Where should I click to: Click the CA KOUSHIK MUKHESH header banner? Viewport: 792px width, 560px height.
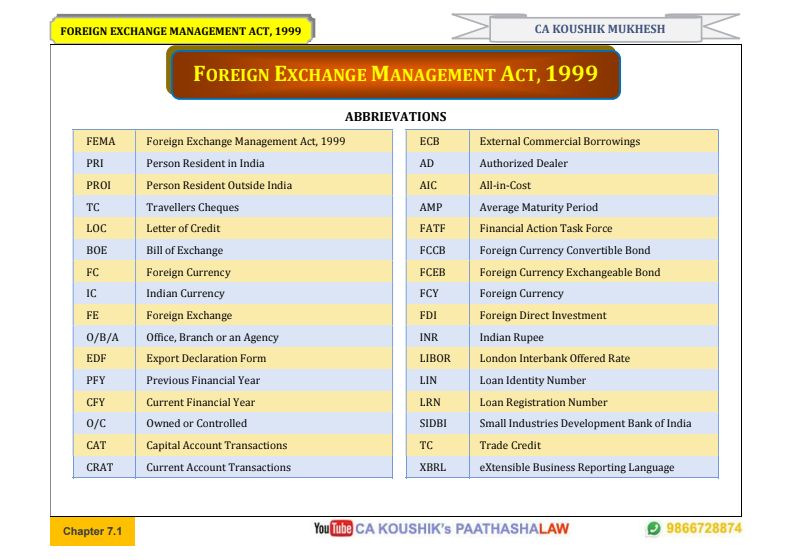click(599, 29)
